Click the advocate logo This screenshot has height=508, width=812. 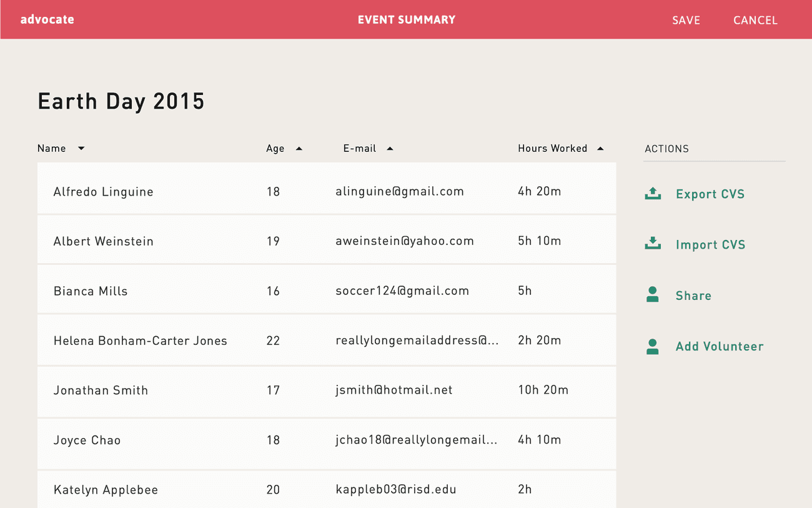pos(47,19)
